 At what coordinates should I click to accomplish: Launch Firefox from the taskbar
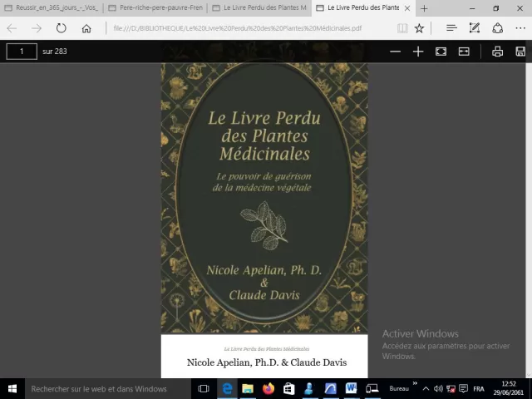point(268,388)
